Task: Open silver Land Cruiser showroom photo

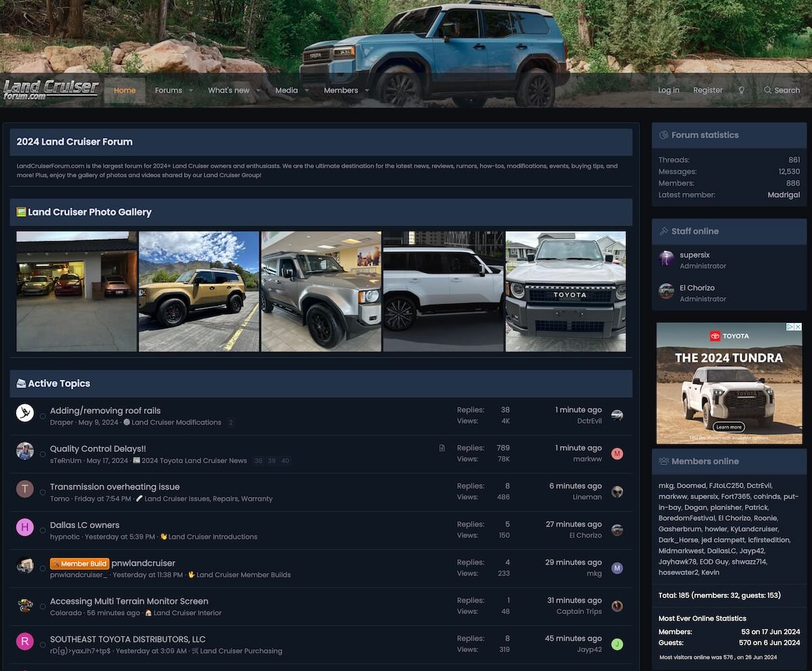Action: coord(321,291)
